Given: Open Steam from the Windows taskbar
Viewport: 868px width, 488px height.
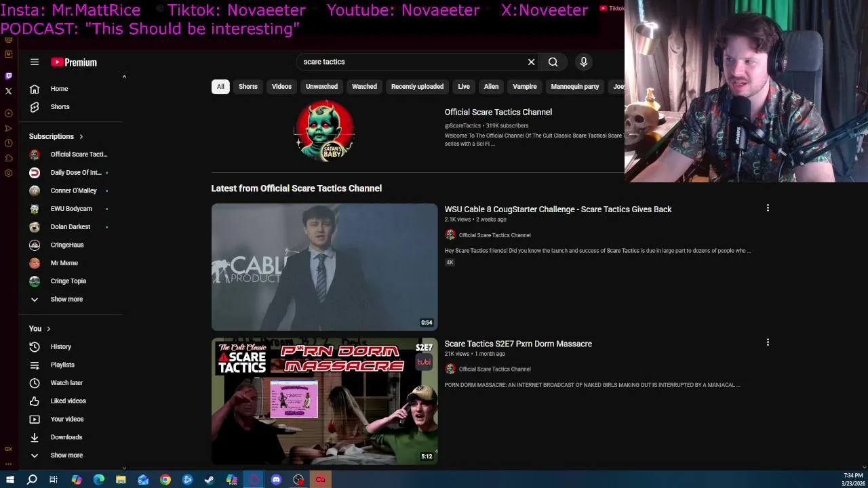Looking at the screenshot, I should click(209, 480).
